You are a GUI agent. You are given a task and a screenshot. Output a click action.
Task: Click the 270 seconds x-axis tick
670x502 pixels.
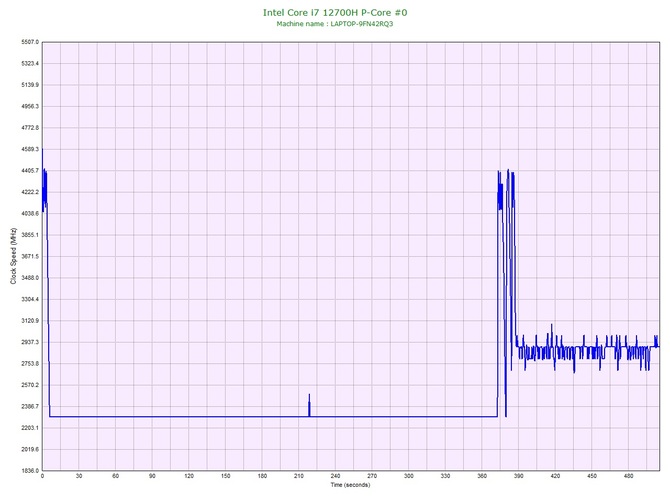click(x=372, y=476)
